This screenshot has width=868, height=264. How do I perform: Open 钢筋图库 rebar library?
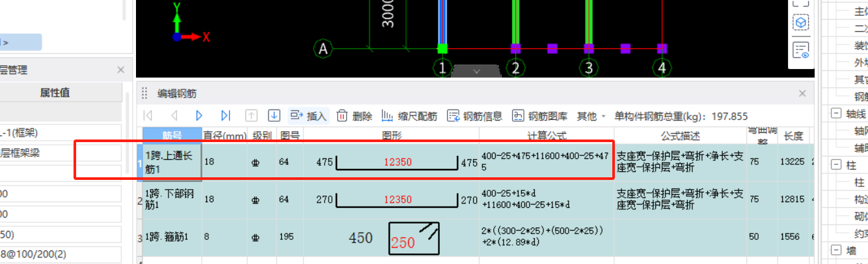point(540,116)
